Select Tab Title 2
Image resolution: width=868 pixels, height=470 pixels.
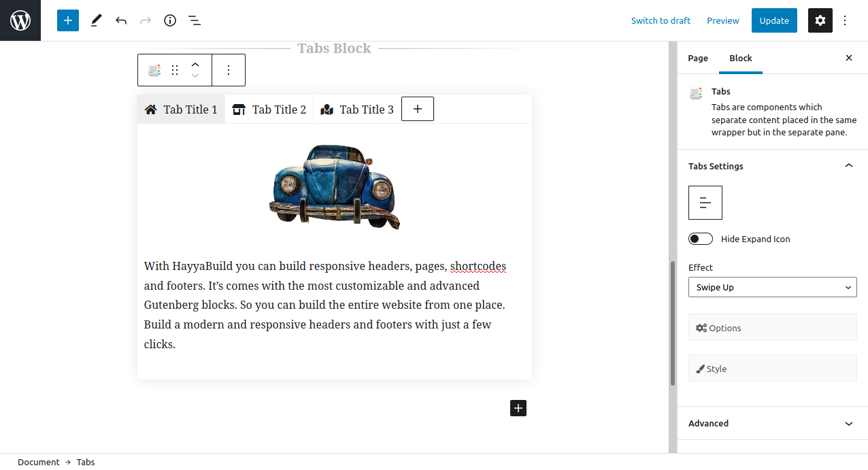click(x=269, y=110)
